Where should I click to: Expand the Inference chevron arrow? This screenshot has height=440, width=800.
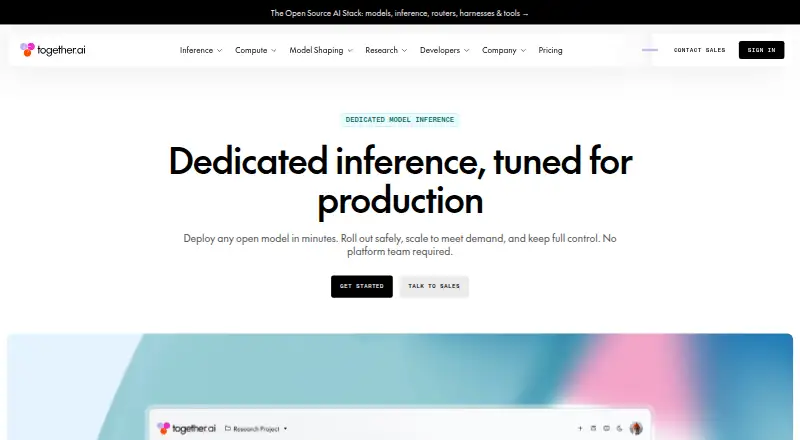tap(219, 51)
